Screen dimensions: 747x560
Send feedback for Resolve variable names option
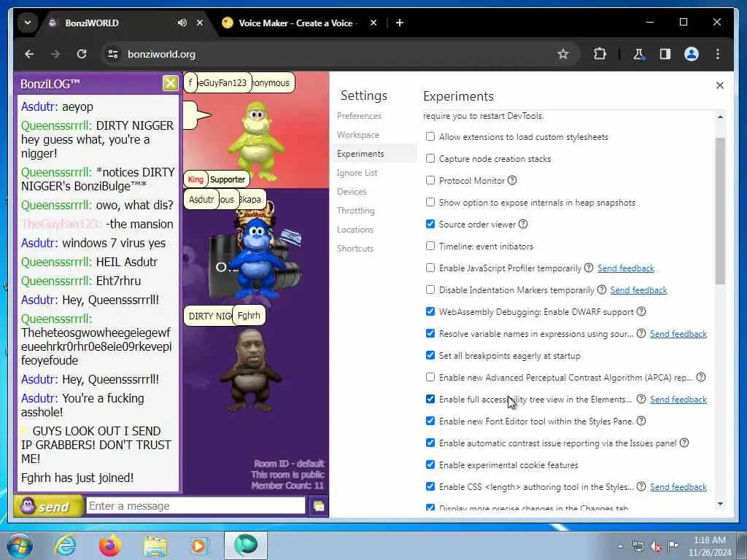click(x=678, y=334)
